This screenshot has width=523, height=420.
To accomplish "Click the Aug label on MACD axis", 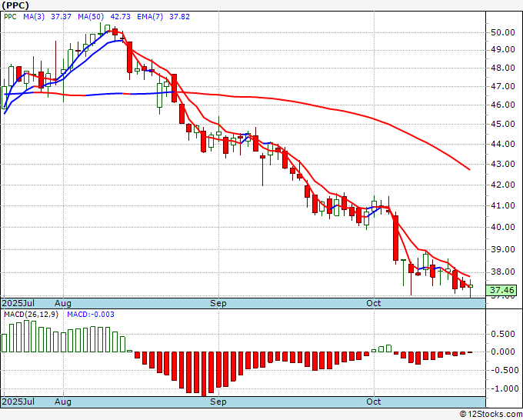I will 63,402.
